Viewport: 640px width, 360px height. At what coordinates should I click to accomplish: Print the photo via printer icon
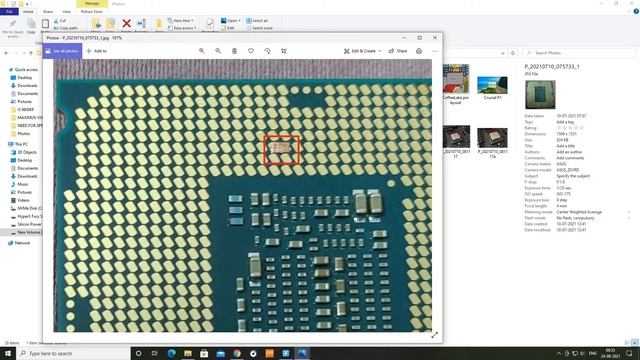point(419,51)
